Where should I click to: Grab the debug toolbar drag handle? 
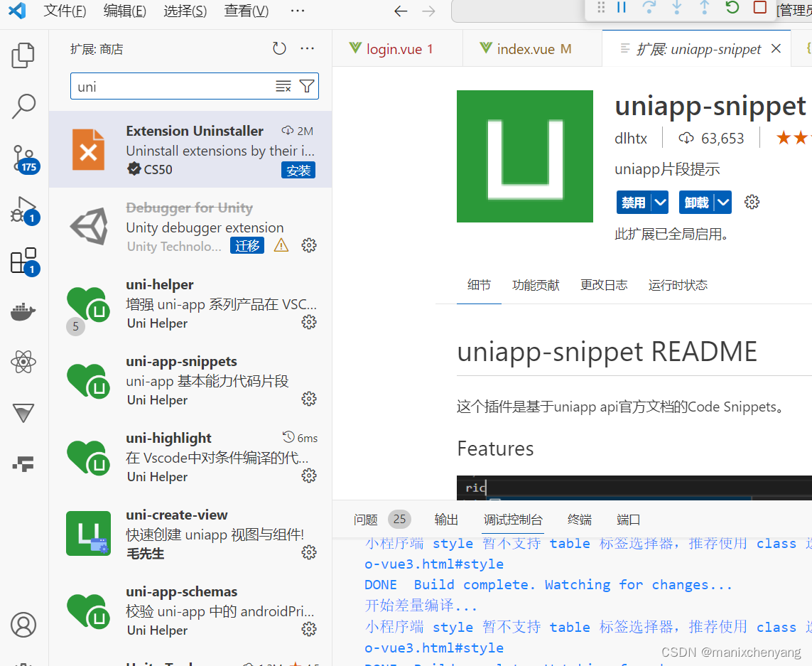[x=601, y=7]
